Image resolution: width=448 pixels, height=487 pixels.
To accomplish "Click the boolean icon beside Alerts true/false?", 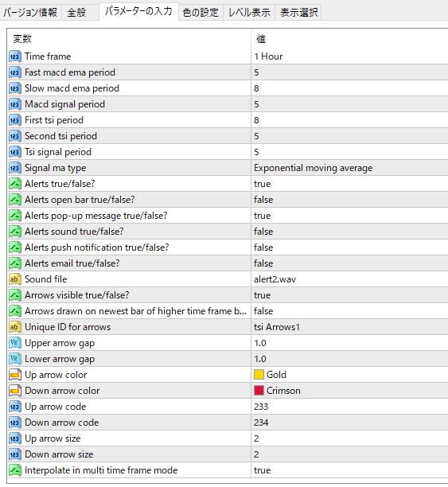I will pyautogui.click(x=14, y=184).
